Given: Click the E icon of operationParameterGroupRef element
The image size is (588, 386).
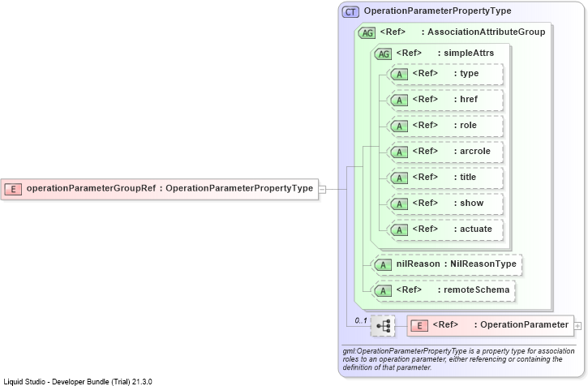Looking at the screenshot, I should (13, 189).
